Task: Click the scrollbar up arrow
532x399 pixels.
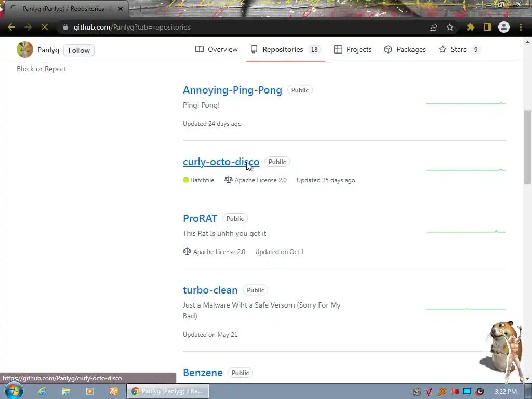Action: 527,42
